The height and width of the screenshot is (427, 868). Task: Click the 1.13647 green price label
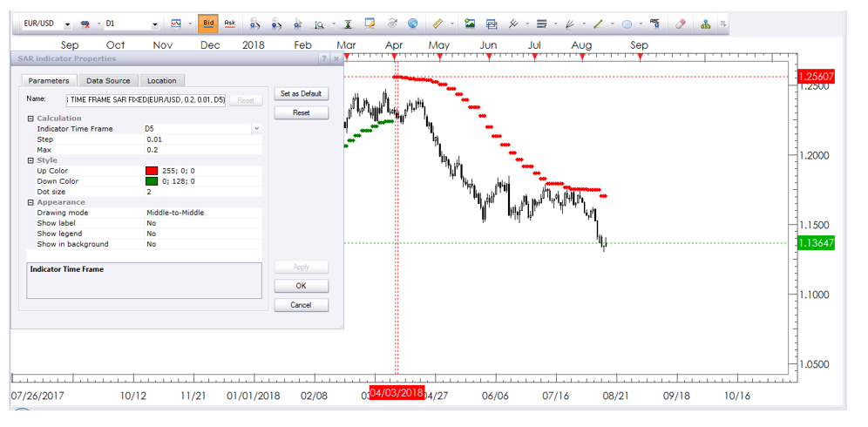pos(816,242)
